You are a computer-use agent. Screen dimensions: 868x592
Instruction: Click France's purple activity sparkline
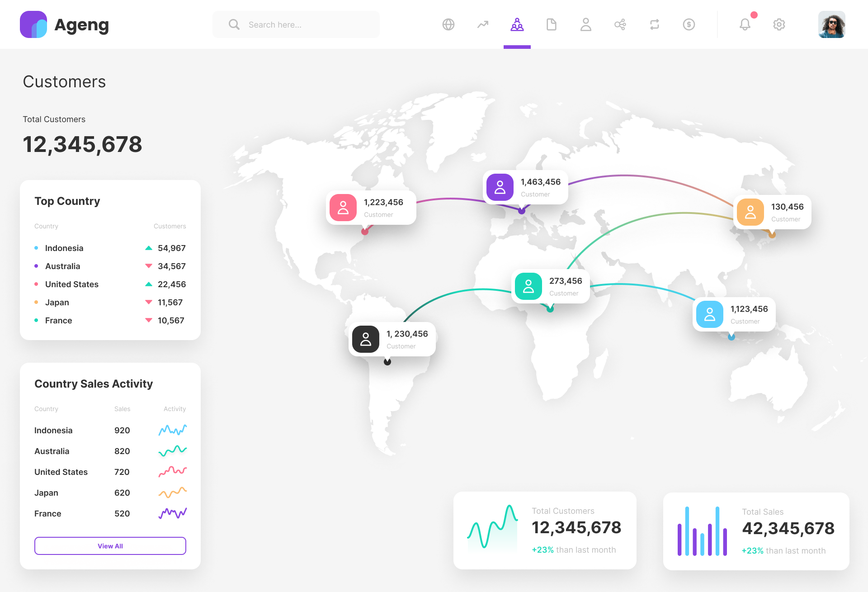172,513
